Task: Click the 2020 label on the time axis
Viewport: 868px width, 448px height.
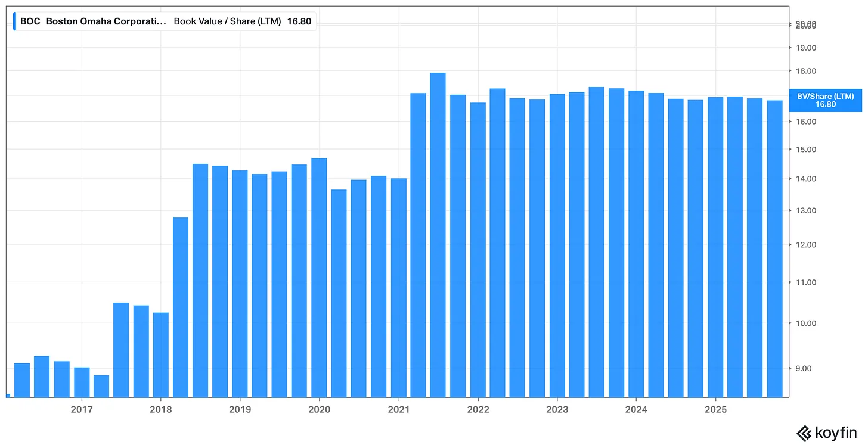Action: [319, 410]
